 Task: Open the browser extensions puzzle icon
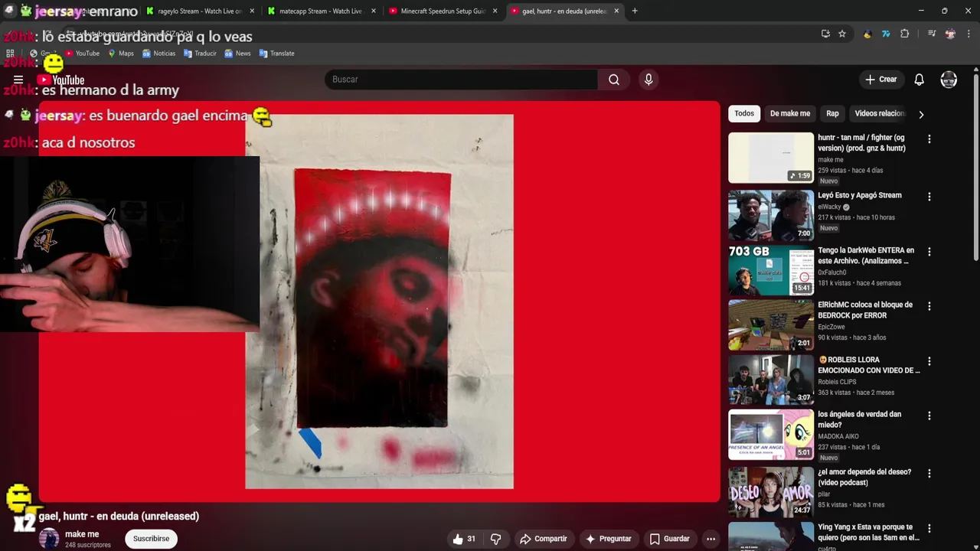904,34
